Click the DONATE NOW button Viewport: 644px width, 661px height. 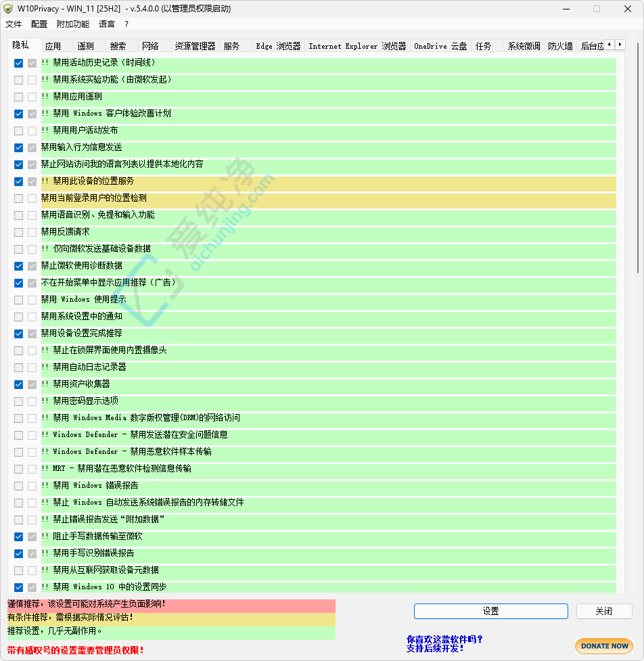(604, 646)
